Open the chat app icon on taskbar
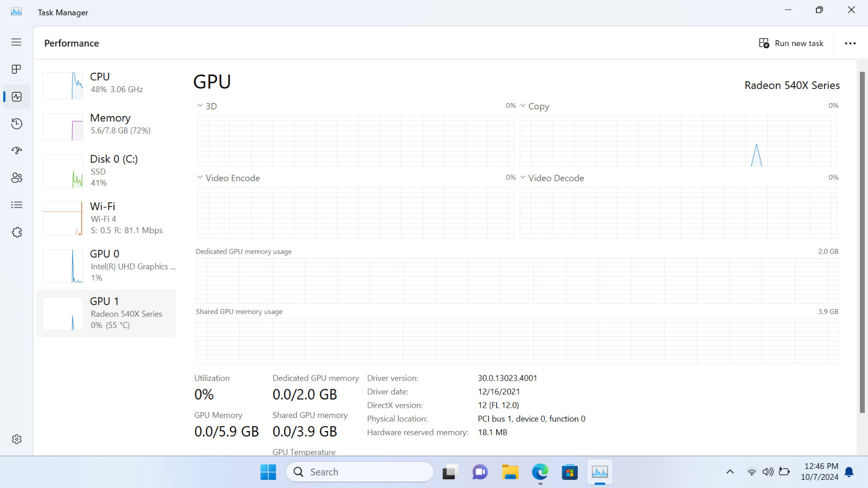The width and height of the screenshot is (868, 488). coord(480,472)
